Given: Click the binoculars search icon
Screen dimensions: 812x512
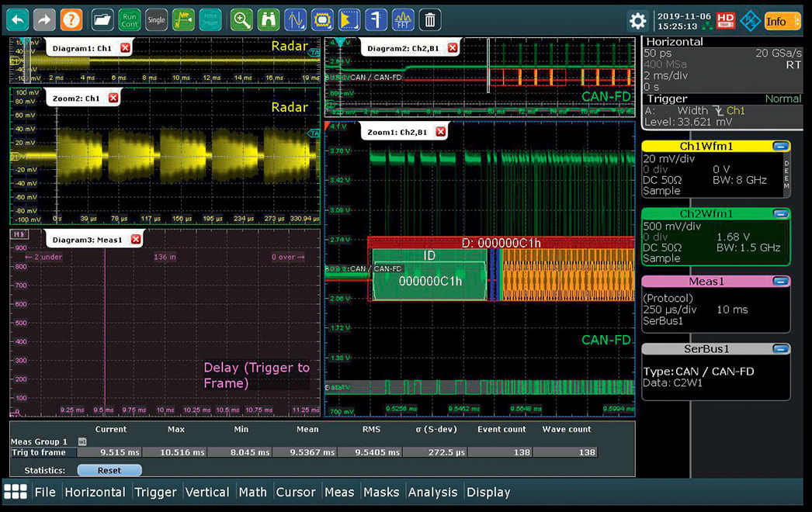Looking at the screenshot, I should (x=268, y=20).
